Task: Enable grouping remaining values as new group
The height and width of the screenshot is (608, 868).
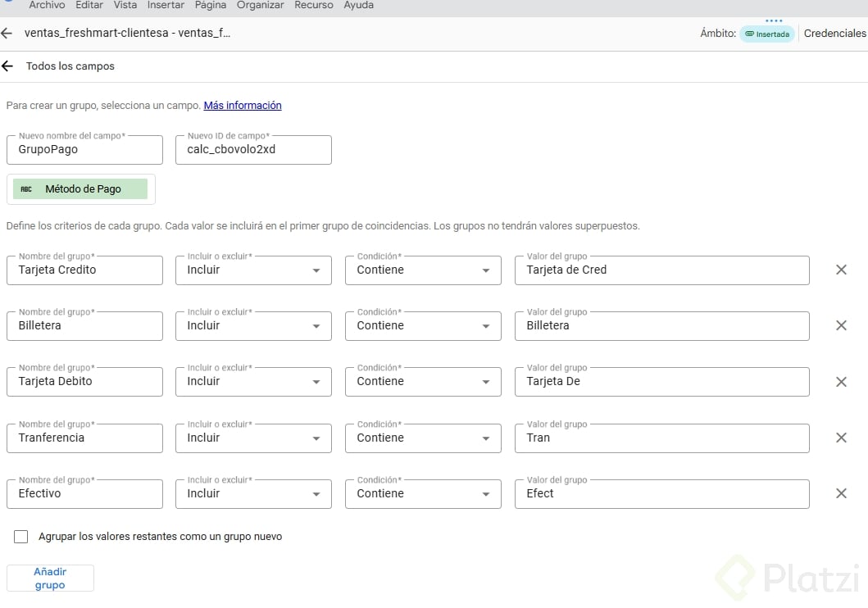Action: [21, 537]
